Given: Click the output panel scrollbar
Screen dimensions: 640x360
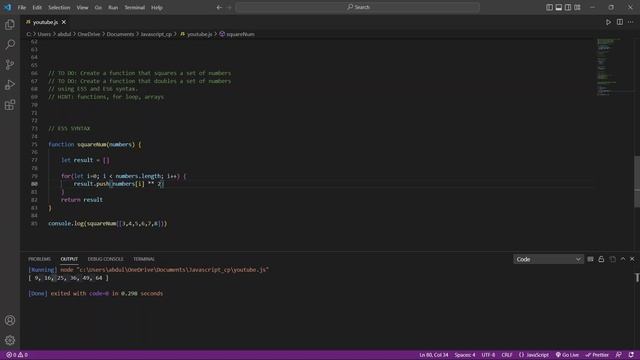Looking at the screenshot, I should click(x=637, y=278).
